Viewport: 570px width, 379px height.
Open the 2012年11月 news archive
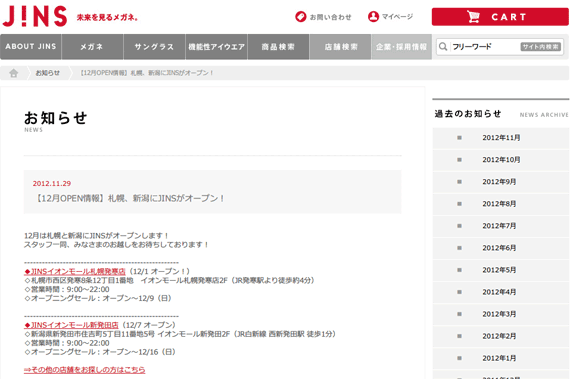pyautogui.click(x=501, y=138)
